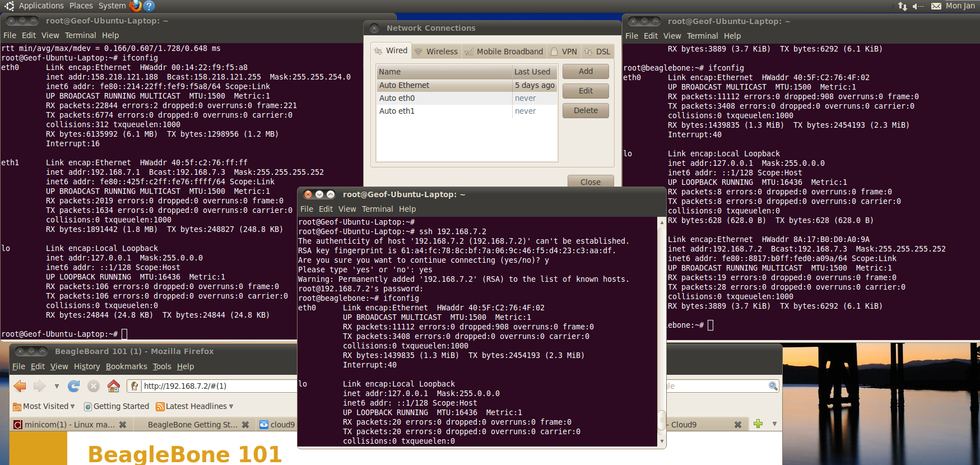Open the Applications menu
The height and width of the screenshot is (465, 980).
point(41,6)
